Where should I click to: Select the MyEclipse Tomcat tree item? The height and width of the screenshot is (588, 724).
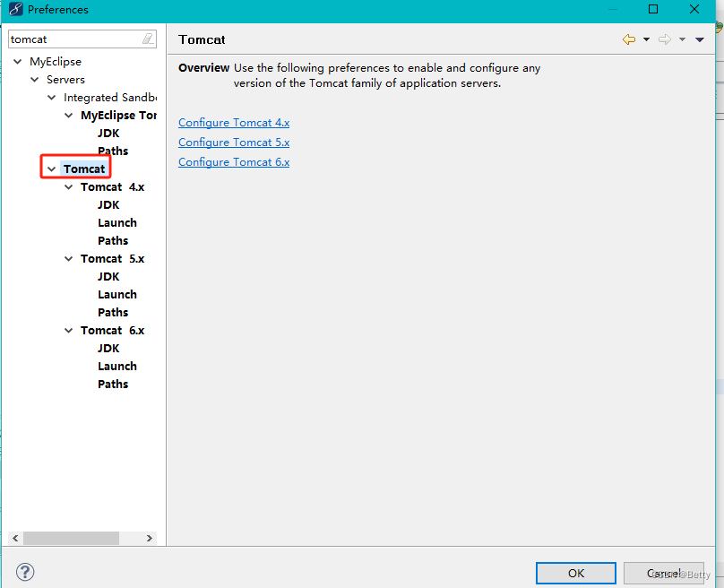(x=118, y=115)
